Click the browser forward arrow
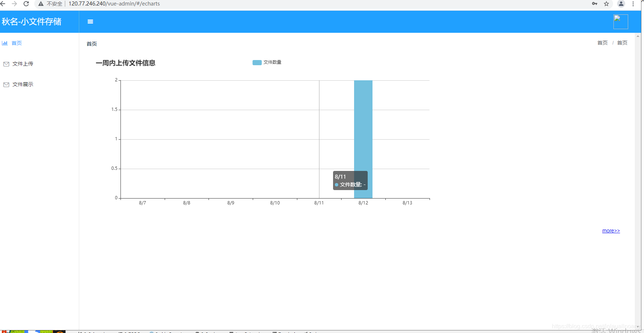Screen dimensions: 644x333 click(14, 4)
